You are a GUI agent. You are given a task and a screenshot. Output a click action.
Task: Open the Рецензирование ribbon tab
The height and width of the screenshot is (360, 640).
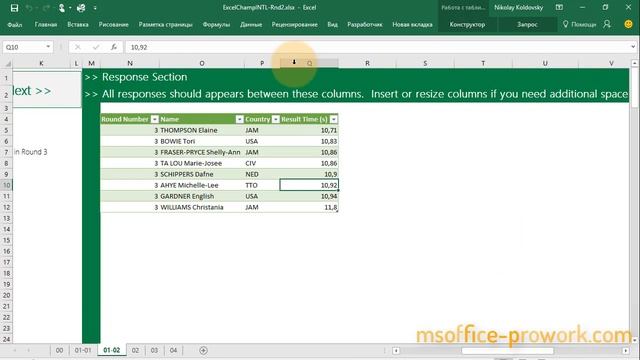[295, 24]
